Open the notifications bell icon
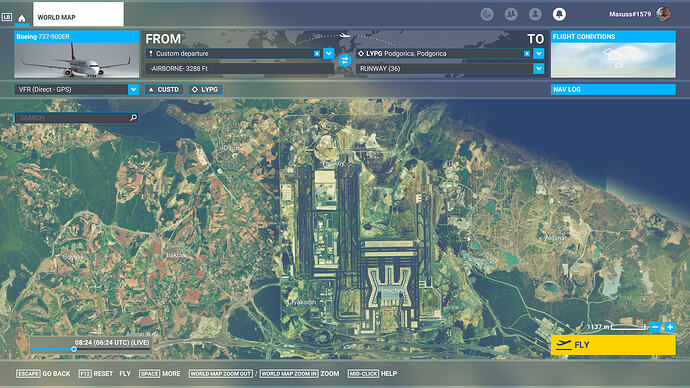 pos(559,15)
